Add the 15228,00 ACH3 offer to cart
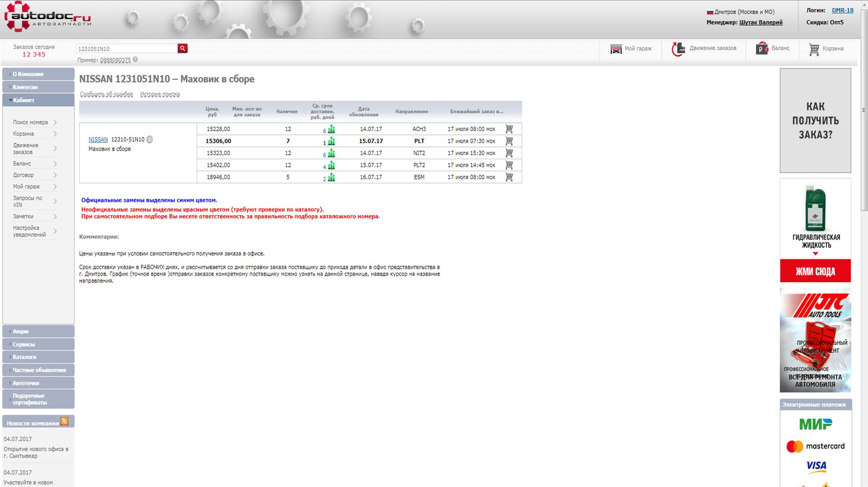Image resolution: width=868 pixels, height=487 pixels. click(509, 129)
